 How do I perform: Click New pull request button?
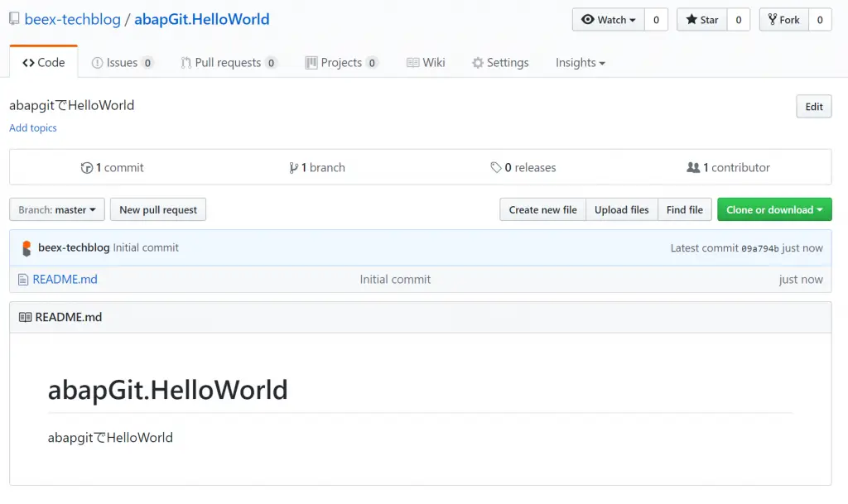(x=158, y=209)
